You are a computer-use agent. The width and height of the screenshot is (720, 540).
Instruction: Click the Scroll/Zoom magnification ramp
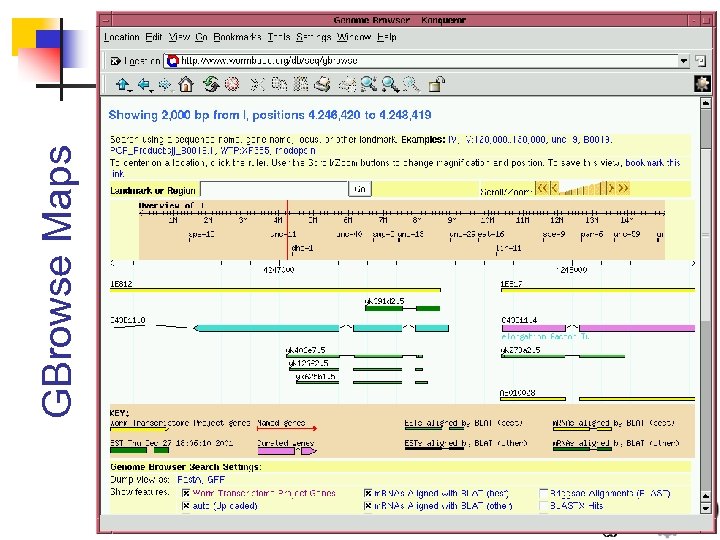(583, 189)
